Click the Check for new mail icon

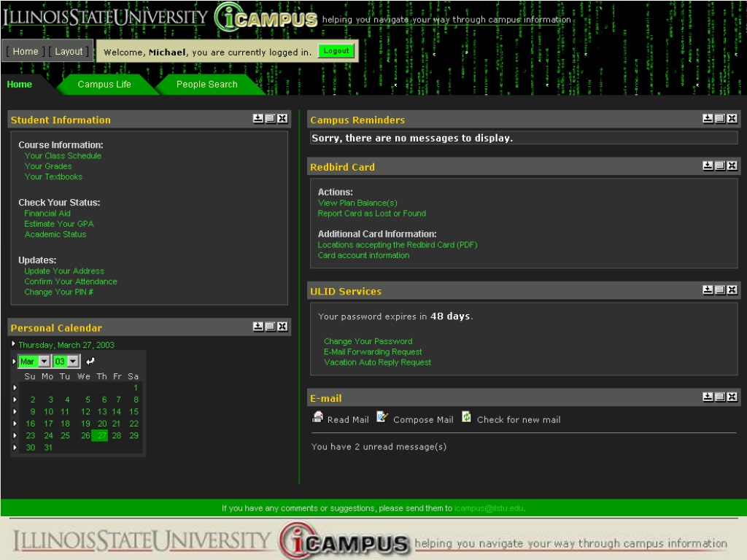pos(466,417)
